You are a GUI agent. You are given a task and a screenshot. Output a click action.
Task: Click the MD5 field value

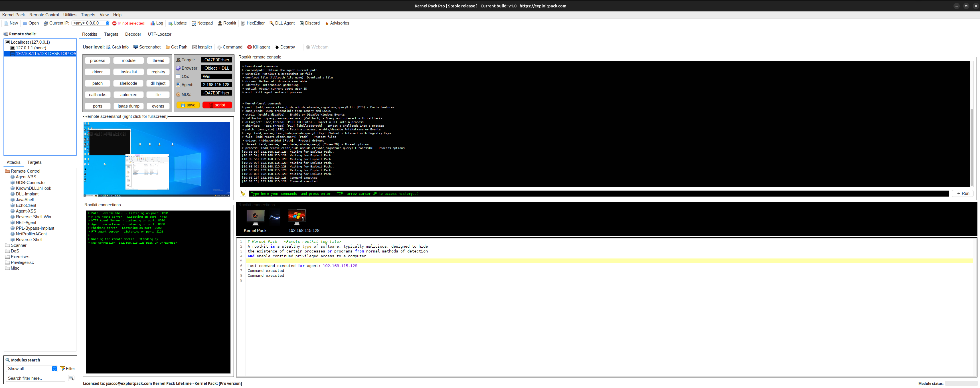pyautogui.click(x=216, y=93)
